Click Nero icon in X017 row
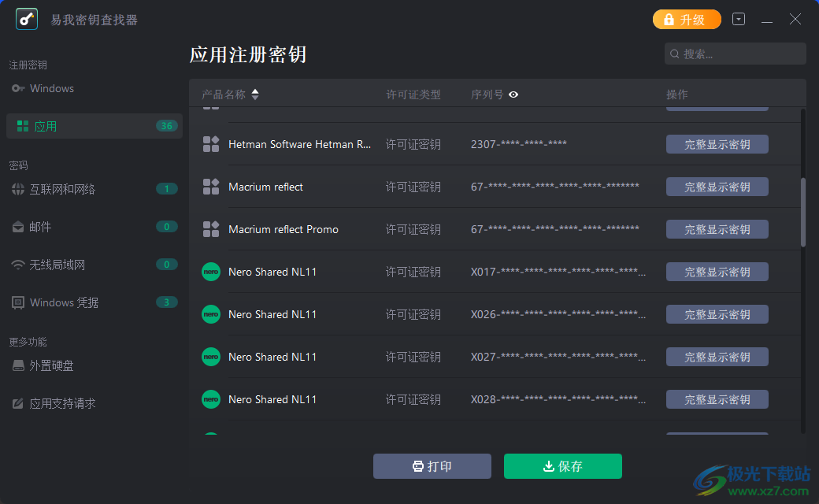The image size is (819, 504). pyautogui.click(x=211, y=272)
